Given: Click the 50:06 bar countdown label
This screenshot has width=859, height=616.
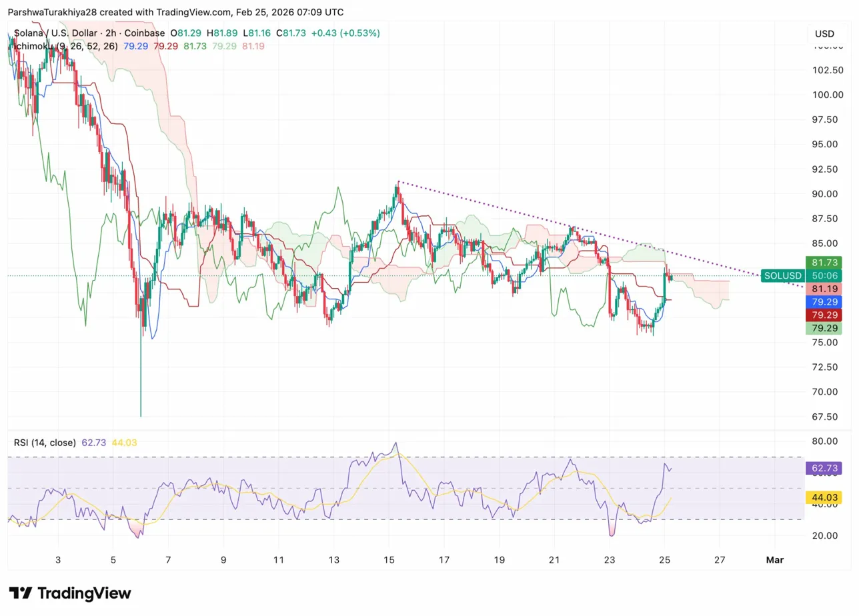Looking at the screenshot, I should (824, 275).
